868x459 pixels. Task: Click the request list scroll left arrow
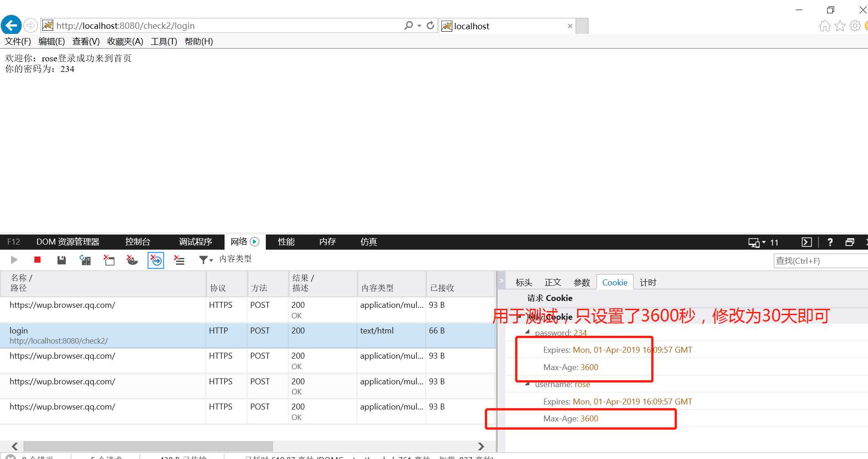coord(15,446)
